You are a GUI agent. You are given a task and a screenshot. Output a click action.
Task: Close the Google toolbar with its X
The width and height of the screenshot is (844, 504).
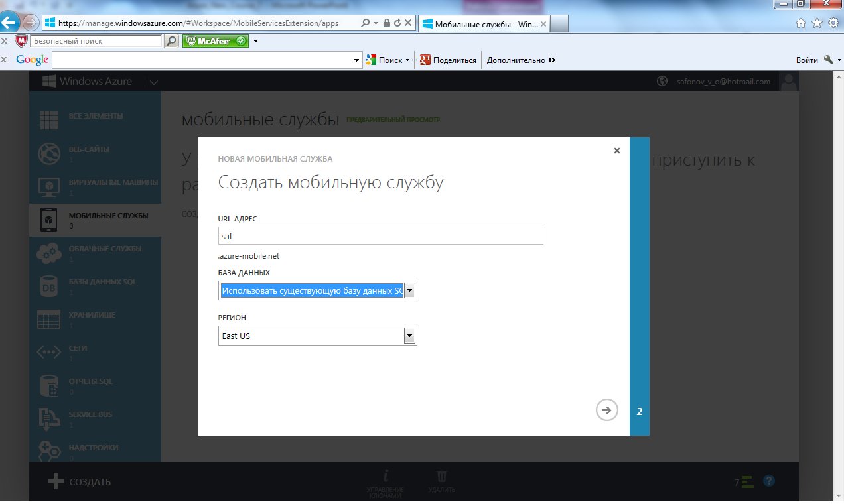click(4, 60)
